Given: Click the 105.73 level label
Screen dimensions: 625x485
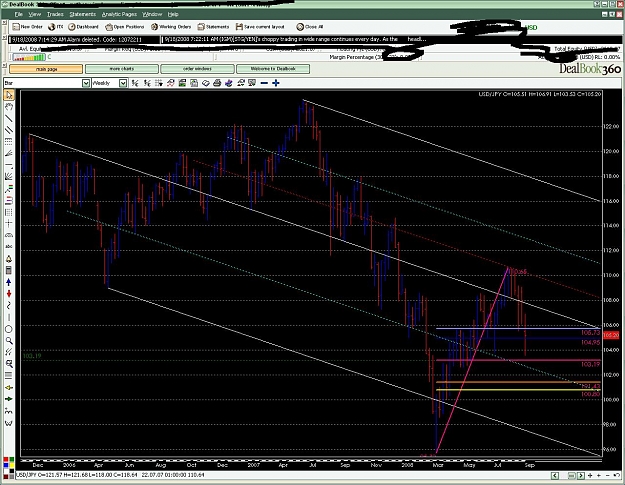Looking at the screenshot, I should pos(590,332).
